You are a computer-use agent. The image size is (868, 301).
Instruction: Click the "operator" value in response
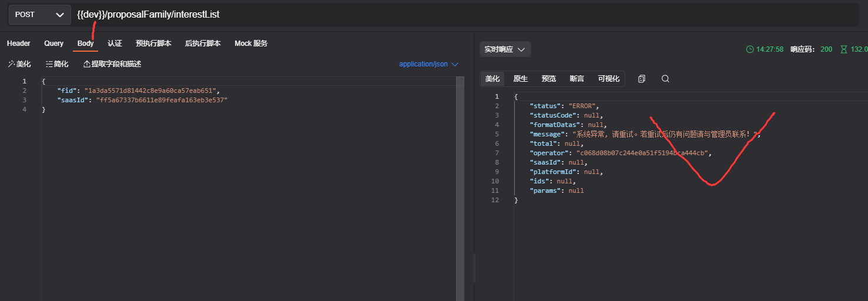pyautogui.click(x=643, y=153)
